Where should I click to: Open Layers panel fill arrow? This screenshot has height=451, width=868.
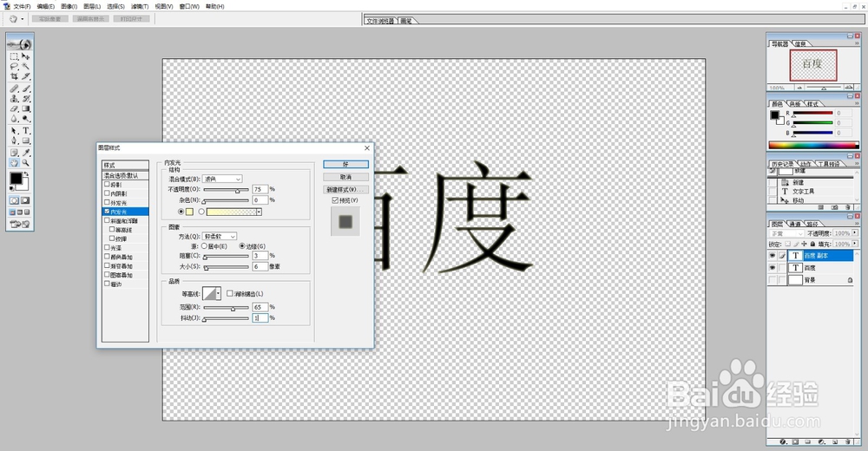855,244
